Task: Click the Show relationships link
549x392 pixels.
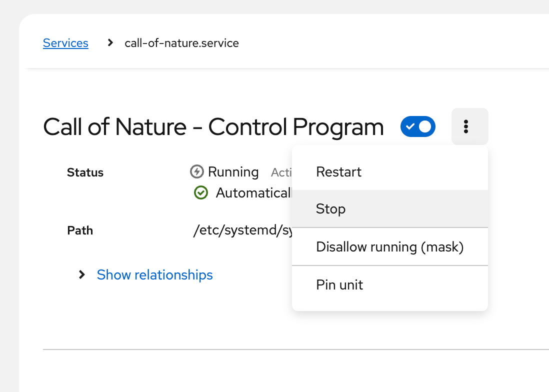Action: click(154, 274)
